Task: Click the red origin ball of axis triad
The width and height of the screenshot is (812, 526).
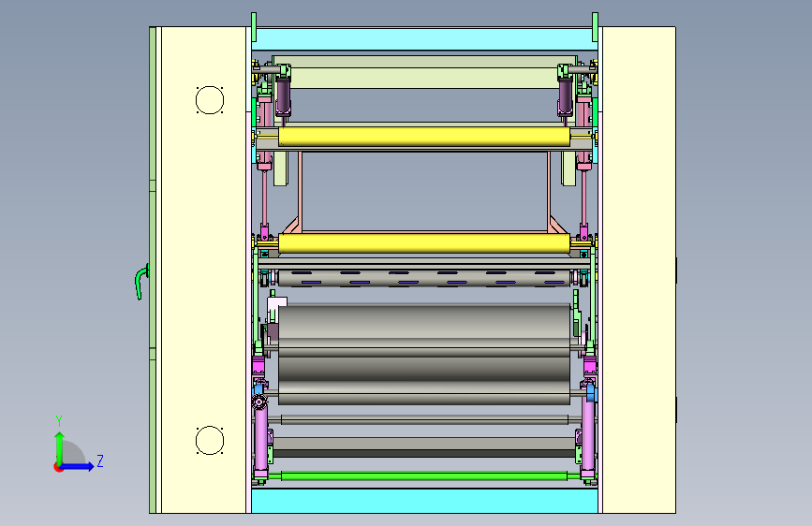Action: click(x=58, y=467)
